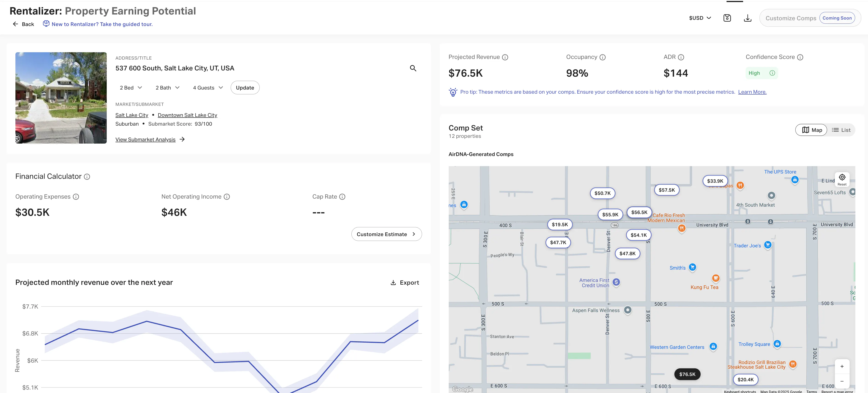The width and height of the screenshot is (868, 393).
Task: Click the download icon in header
Action: click(747, 18)
